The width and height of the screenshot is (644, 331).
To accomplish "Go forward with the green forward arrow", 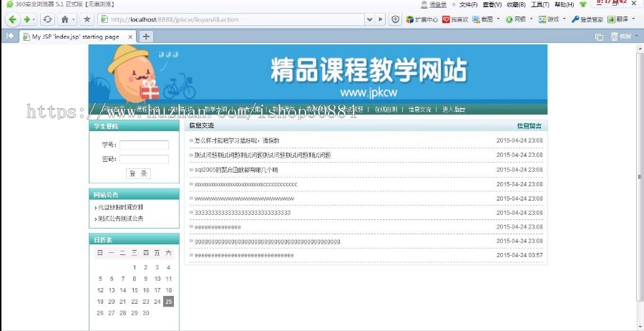I will (x=26, y=19).
